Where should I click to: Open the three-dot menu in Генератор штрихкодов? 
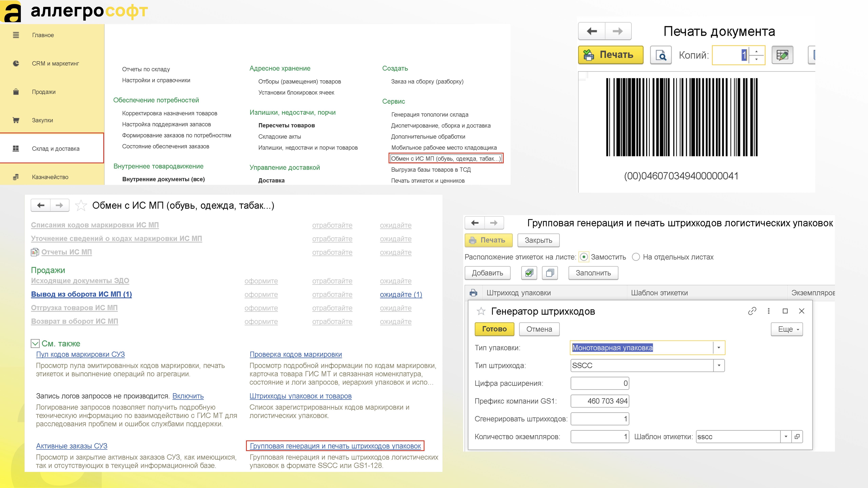769,311
